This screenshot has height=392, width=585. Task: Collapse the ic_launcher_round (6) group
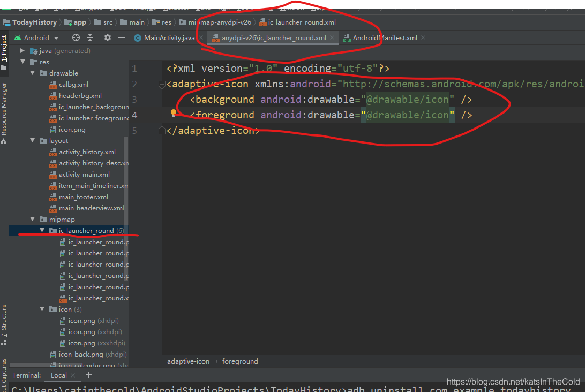pos(42,230)
